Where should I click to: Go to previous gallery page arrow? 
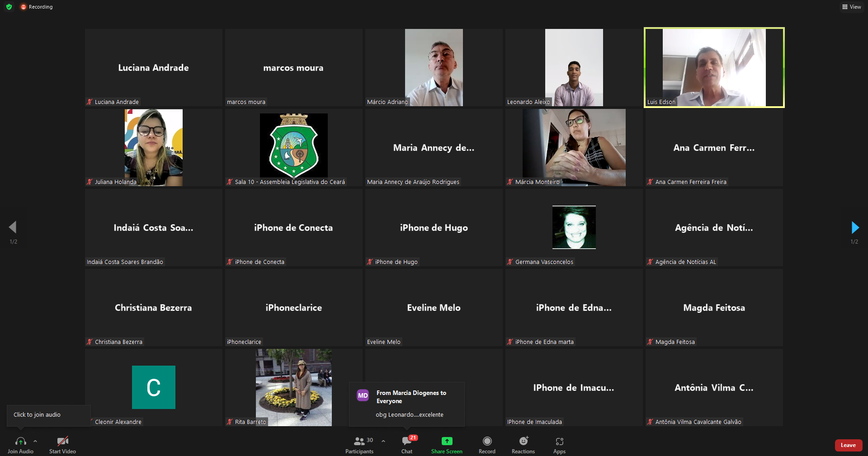click(13, 227)
